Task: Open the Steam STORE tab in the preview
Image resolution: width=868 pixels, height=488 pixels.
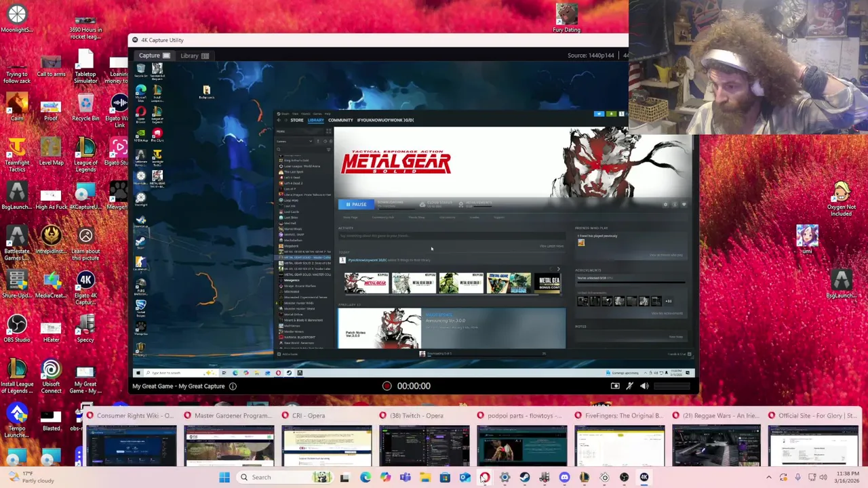Action: point(297,120)
